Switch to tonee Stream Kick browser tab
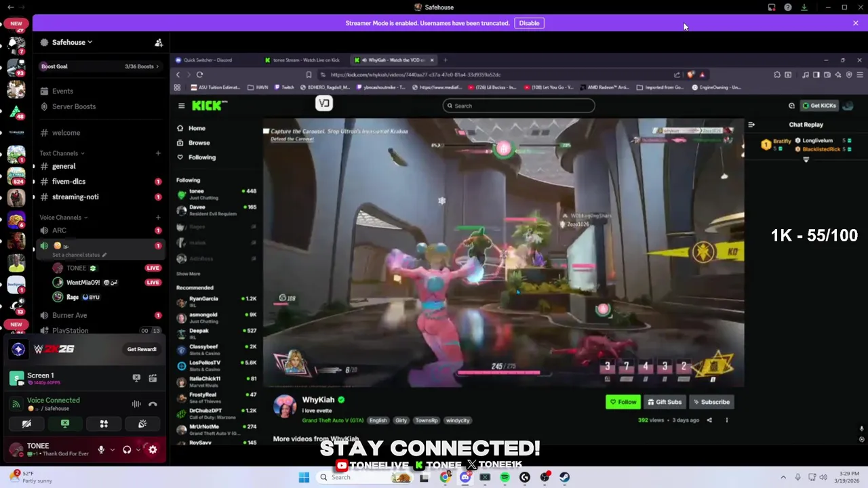 click(x=306, y=60)
